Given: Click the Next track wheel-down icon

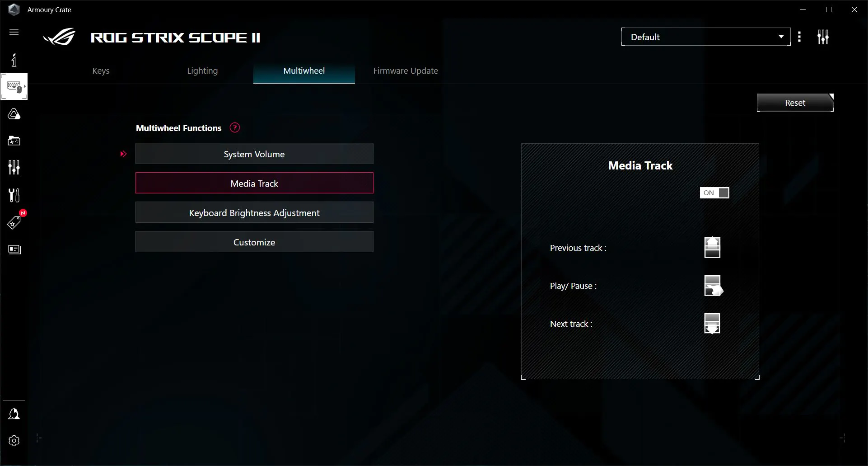Looking at the screenshot, I should pyautogui.click(x=712, y=324).
